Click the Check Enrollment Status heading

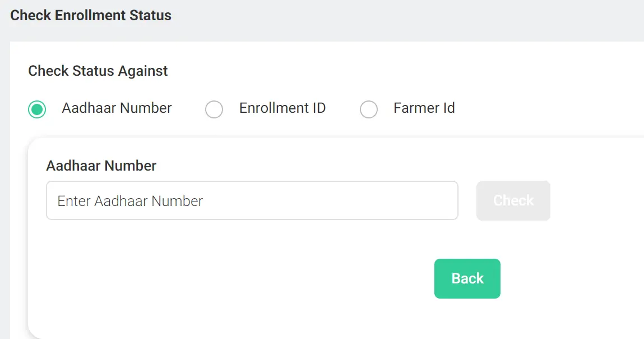coord(90,15)
